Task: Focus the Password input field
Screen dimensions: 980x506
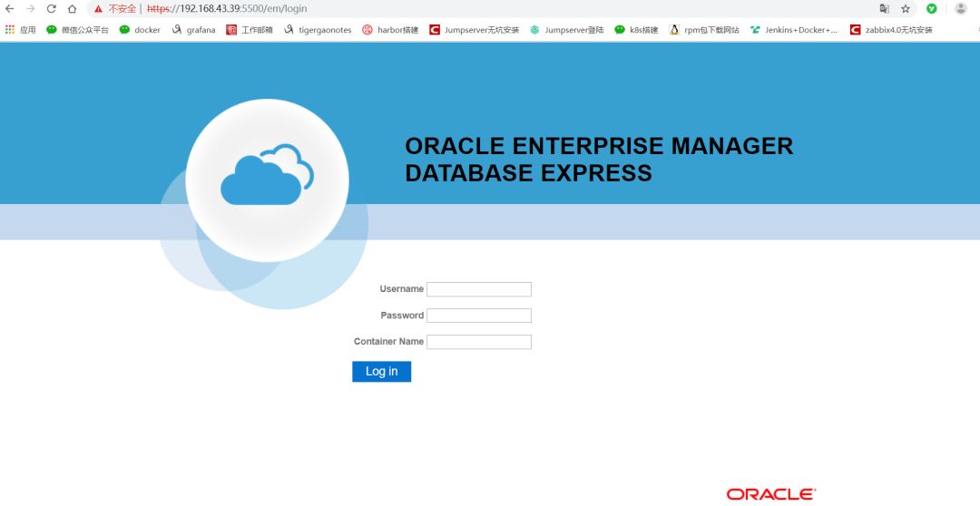Action: (479, 316)
